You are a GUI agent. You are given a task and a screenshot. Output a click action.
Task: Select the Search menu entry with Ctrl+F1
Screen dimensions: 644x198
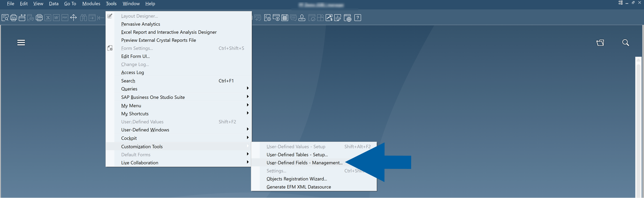[x=179, y=81]
